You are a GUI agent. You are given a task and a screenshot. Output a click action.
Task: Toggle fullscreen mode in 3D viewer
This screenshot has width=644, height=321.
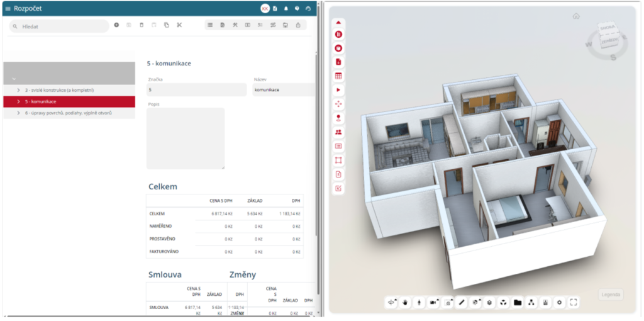pos(574,302)
